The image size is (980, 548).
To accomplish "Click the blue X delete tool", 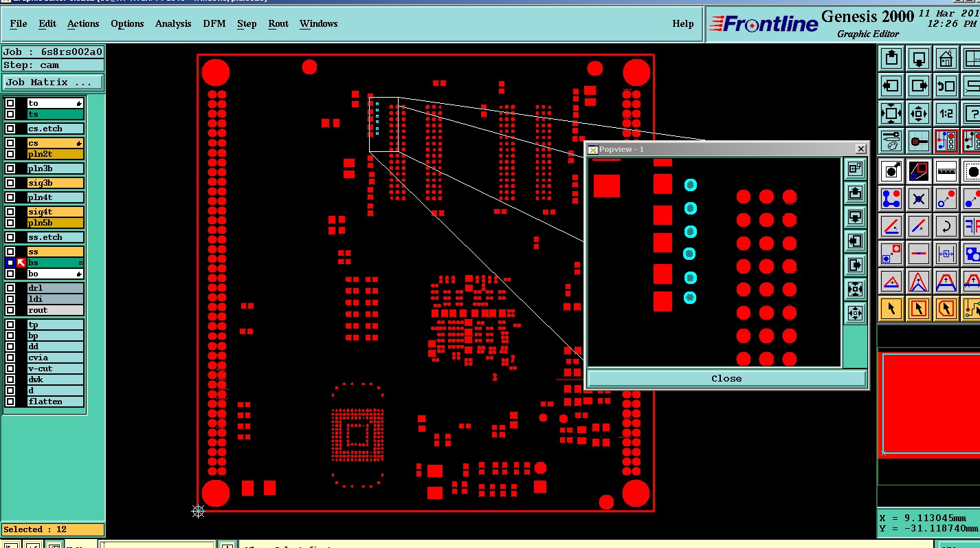I will tap(919, 198).
